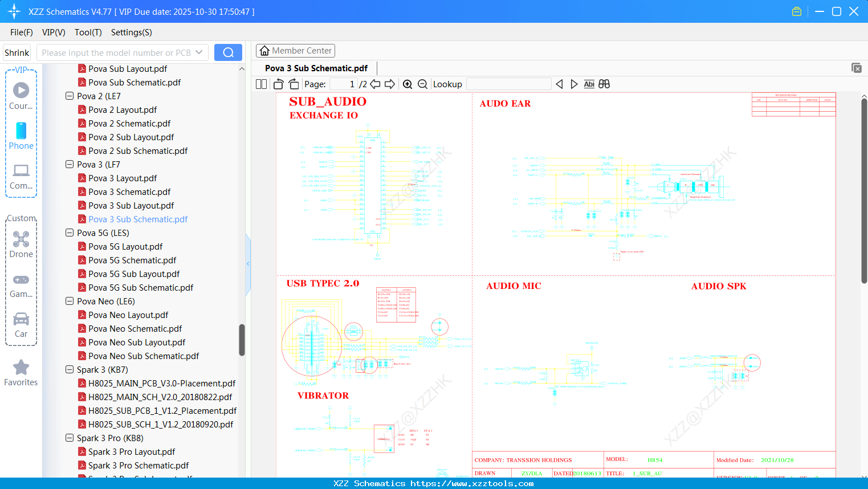Open the model number search dropdown
Viewport: 868px width, 489px height.
(x=200, y=52)
